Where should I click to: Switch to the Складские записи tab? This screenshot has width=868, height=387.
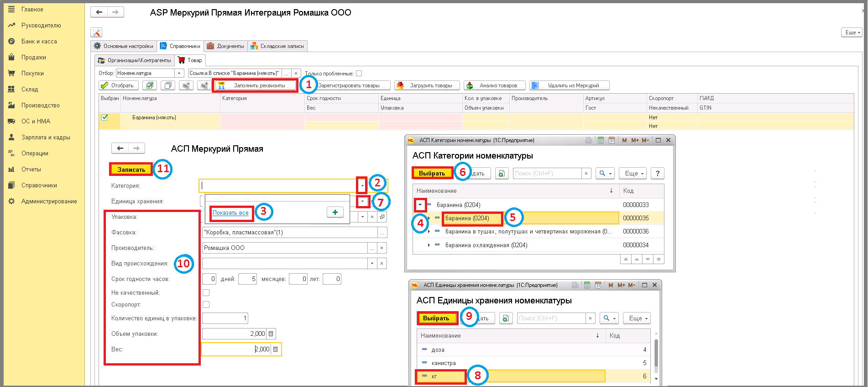coord(277,46)
